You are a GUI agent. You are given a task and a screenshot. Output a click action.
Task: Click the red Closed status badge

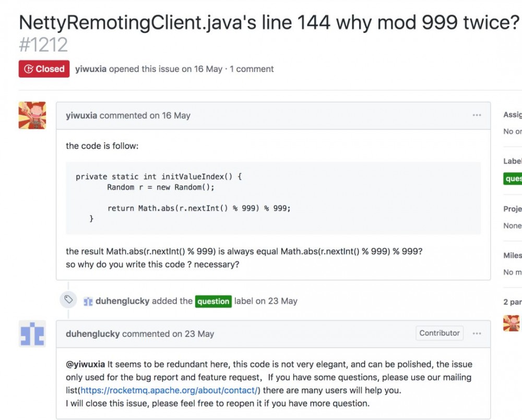point(44,69)
